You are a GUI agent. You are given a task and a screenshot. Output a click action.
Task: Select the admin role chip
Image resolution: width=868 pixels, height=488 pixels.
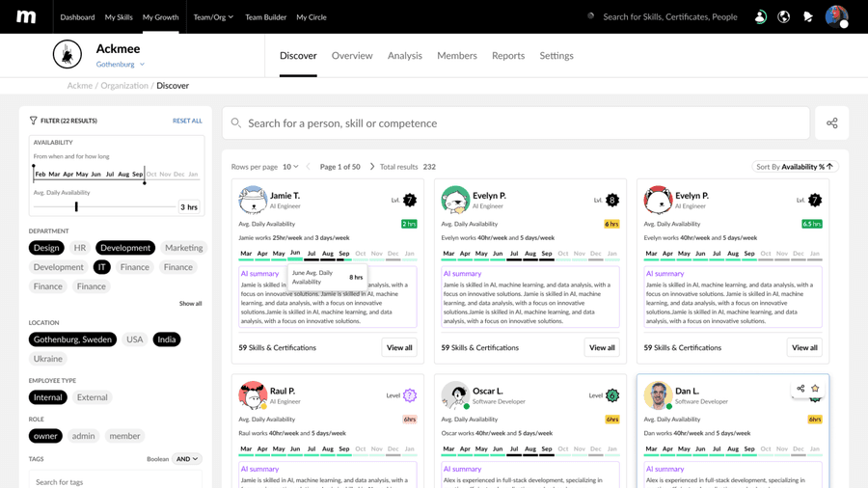click(84, 436)
